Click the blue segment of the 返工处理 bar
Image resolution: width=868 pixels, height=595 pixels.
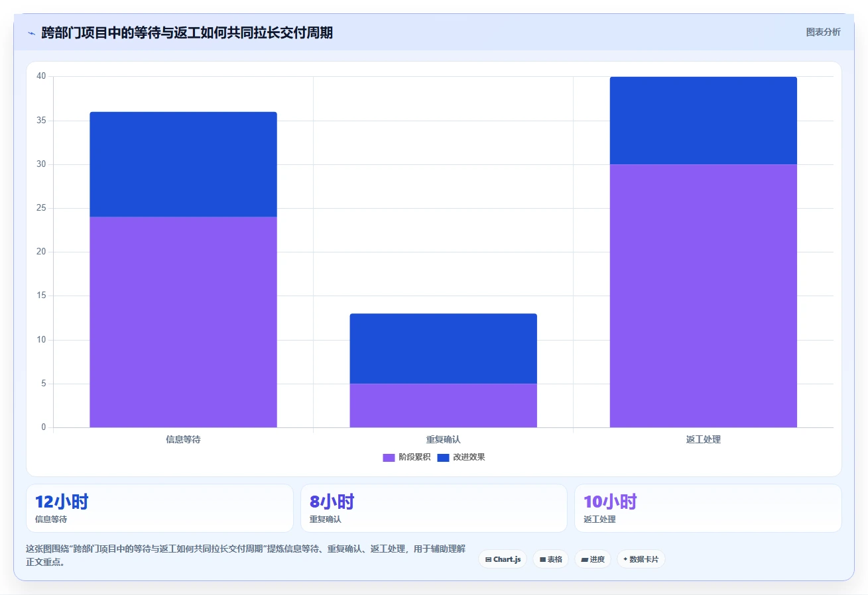[703, 121]
